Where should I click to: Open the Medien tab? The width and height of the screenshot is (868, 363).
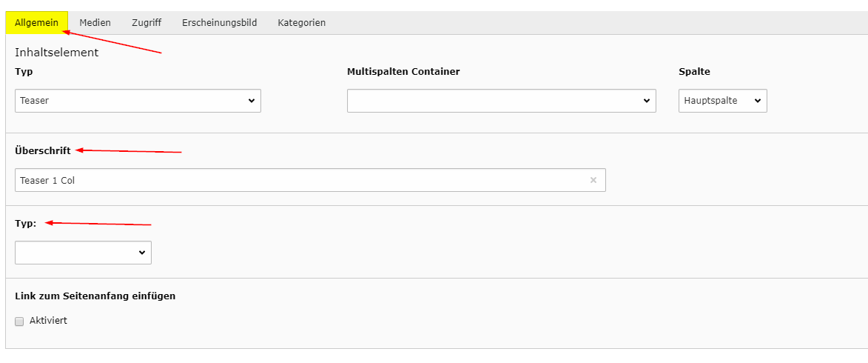(x=95, y=23)
